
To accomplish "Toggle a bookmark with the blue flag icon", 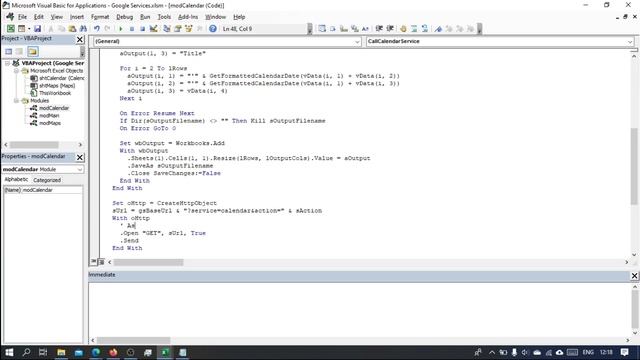I will pyautogui.click(x=438, y=29).
